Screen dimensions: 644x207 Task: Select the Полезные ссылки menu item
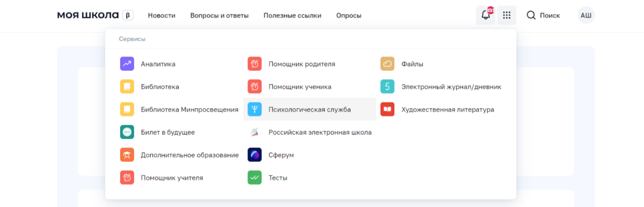click(292, 16)
